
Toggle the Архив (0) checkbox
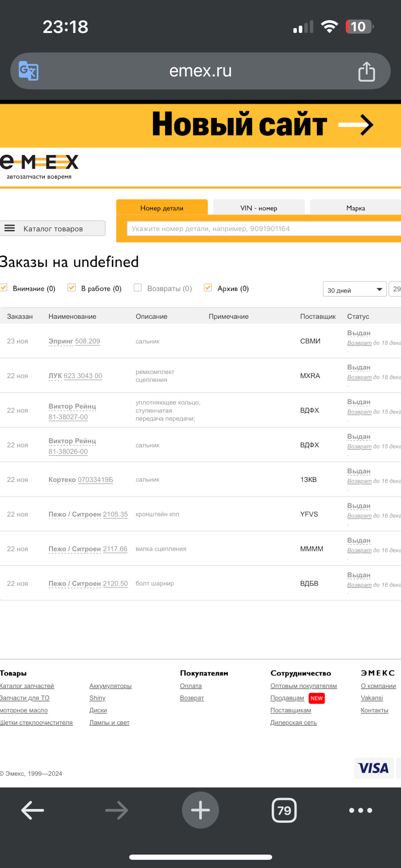click(x=208, y=288)
